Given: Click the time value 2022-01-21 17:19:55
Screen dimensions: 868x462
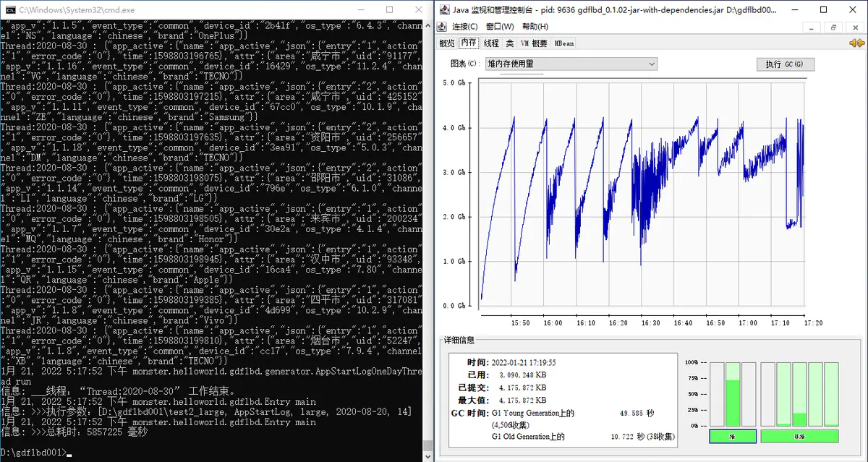Looking at the screenshot, I should pos(525,363).
